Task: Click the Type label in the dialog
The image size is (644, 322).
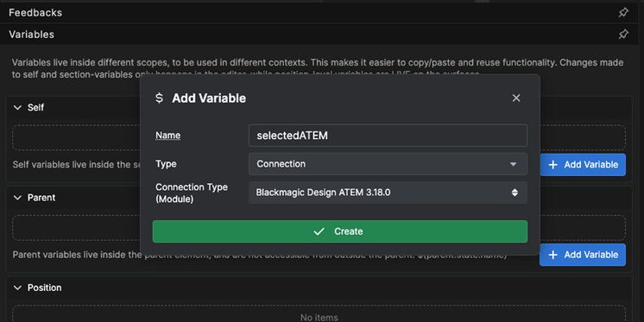Action: pos(166,164)
